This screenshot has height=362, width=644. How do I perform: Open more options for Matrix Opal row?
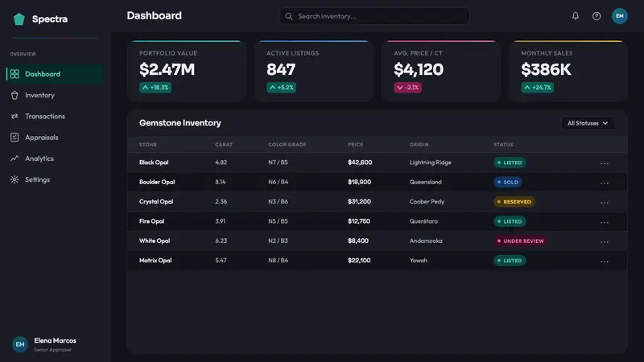click(605, 261)
